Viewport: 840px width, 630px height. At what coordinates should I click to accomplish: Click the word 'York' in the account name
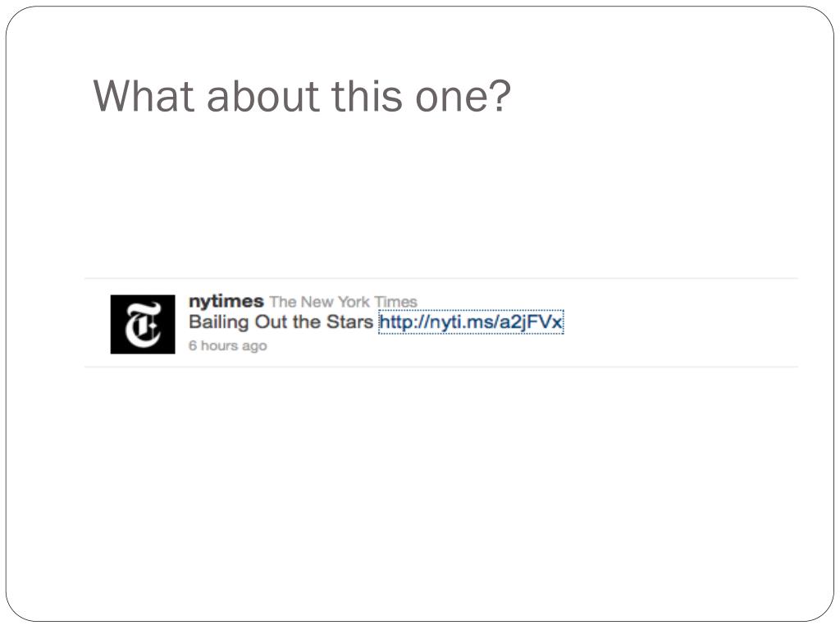354,302
